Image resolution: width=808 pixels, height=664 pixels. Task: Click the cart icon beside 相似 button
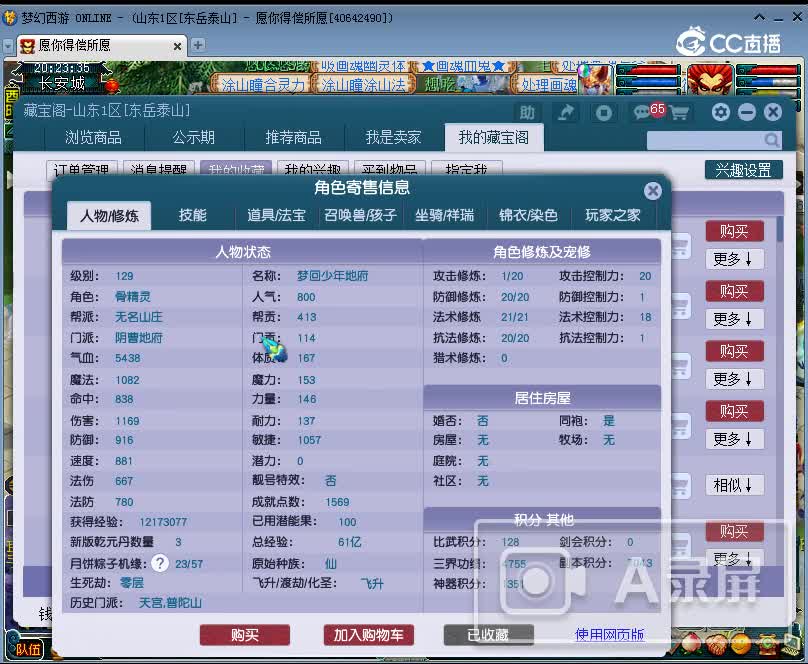click(679, 485)
